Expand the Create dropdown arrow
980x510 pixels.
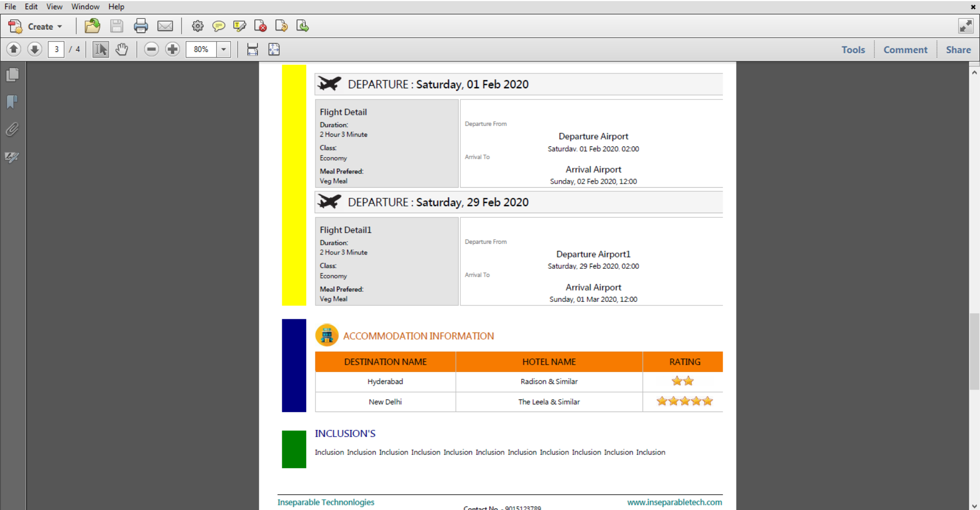tap(60, 27)
